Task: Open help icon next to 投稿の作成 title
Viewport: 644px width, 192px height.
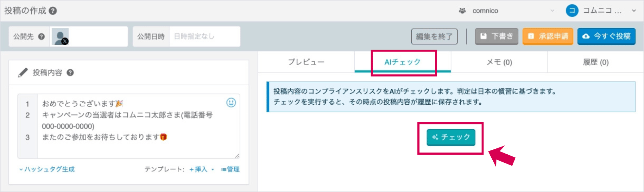Action: click(x=53, y=11)
